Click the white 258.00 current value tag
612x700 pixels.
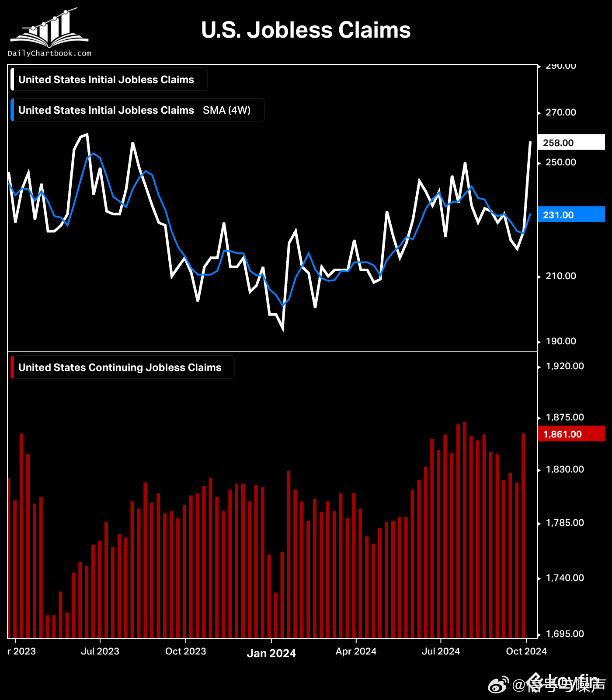point(571,143)
